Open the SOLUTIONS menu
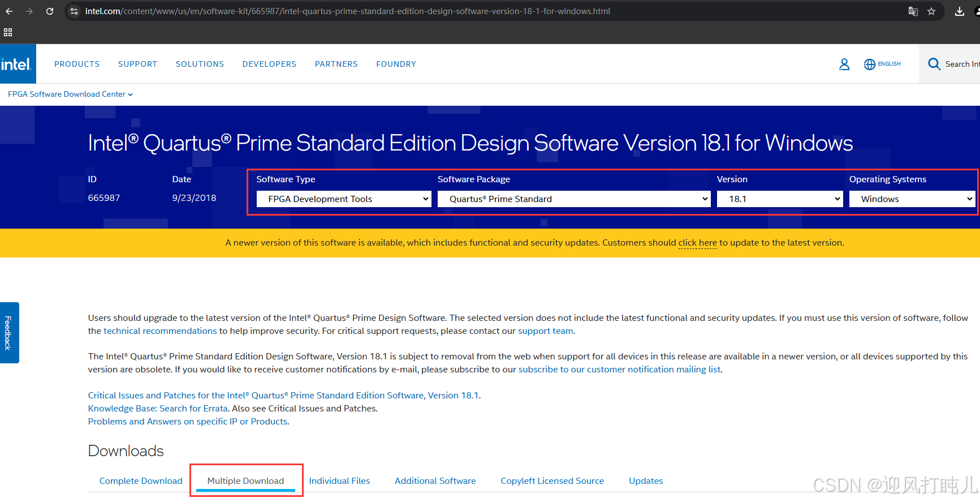The height and width of the screenshot is (502, 980). (200, 64)
